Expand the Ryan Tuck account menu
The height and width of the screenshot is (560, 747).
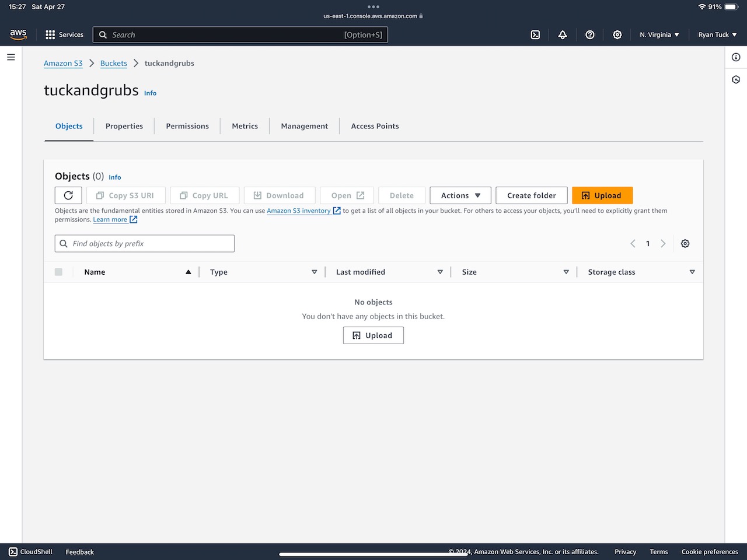(x=717, y=35)
